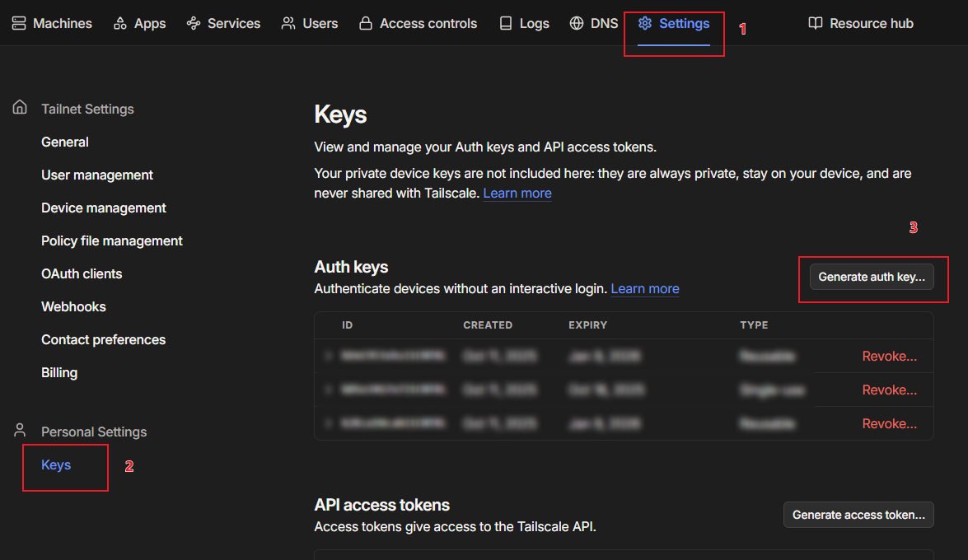Click the Access controls lock icon

pyautogui.click(x=366, y=23)
